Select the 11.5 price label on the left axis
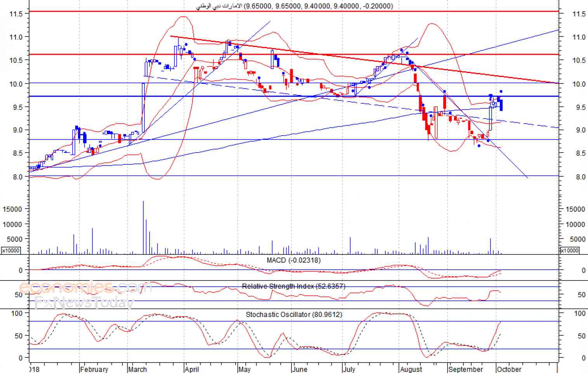The image size is (588, 373). click(16, 14)
